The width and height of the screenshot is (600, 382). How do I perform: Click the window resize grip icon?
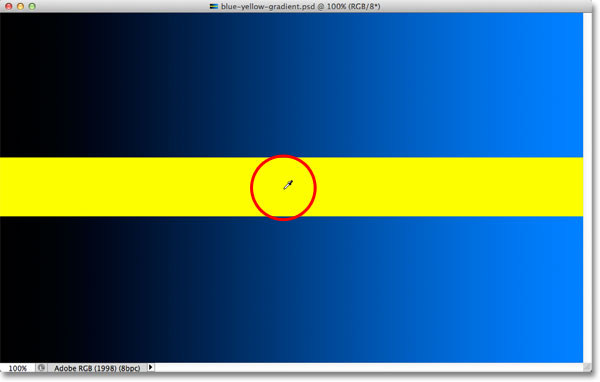coord(587,367)
